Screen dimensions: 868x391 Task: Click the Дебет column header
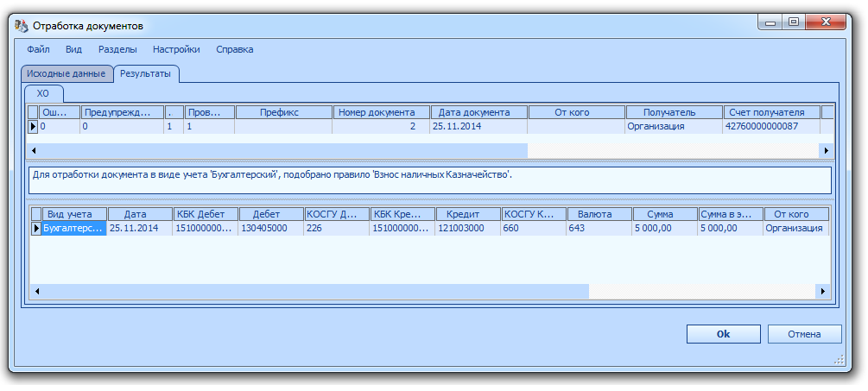point(271,214)
